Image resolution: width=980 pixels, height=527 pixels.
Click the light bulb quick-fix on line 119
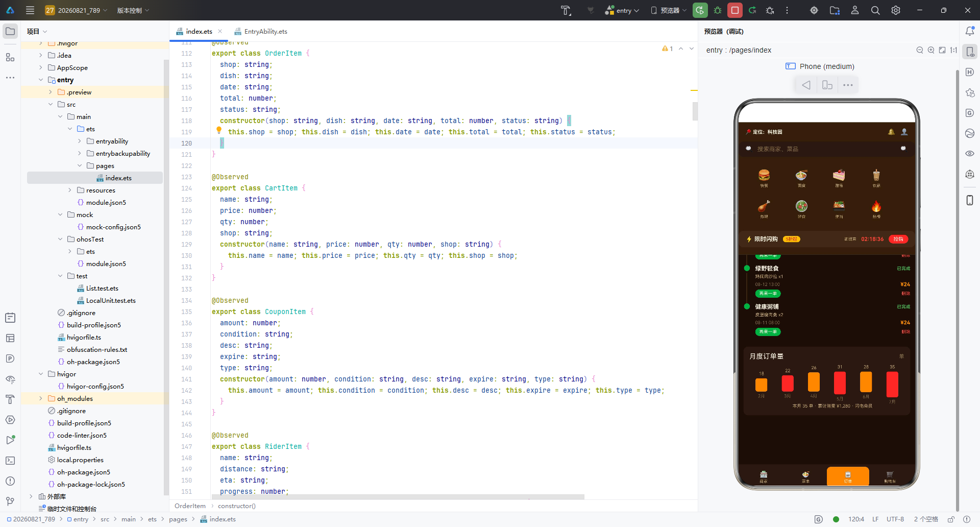point(219,130)
